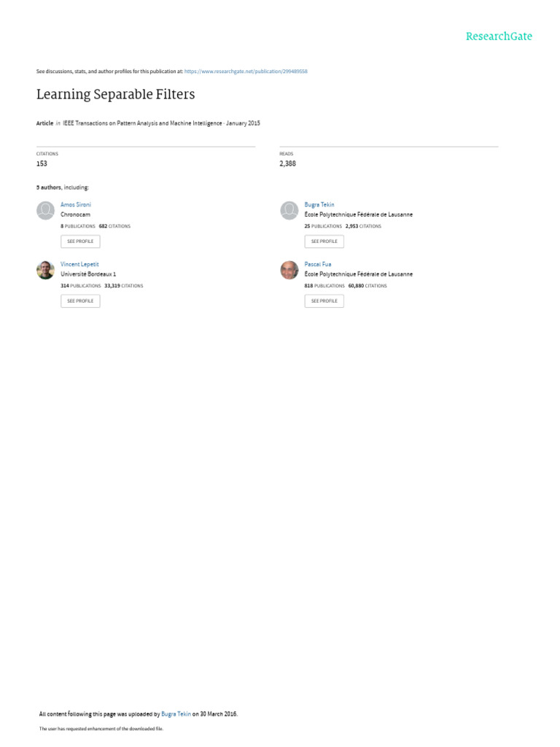
Task: Click the IEEE Transactions journal name text
Action: point(142,123)
